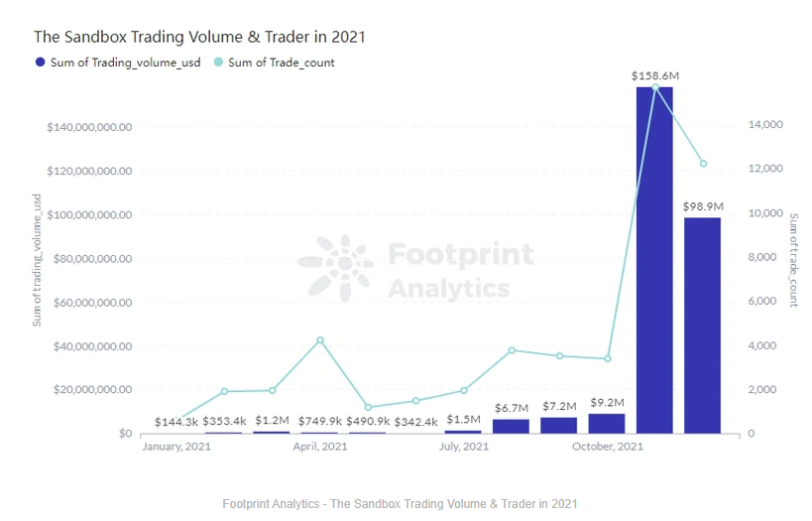Click the dark blue trading volume legend dot
The width and height of the screenshot is (812, 521).
[x=40, y=63]
